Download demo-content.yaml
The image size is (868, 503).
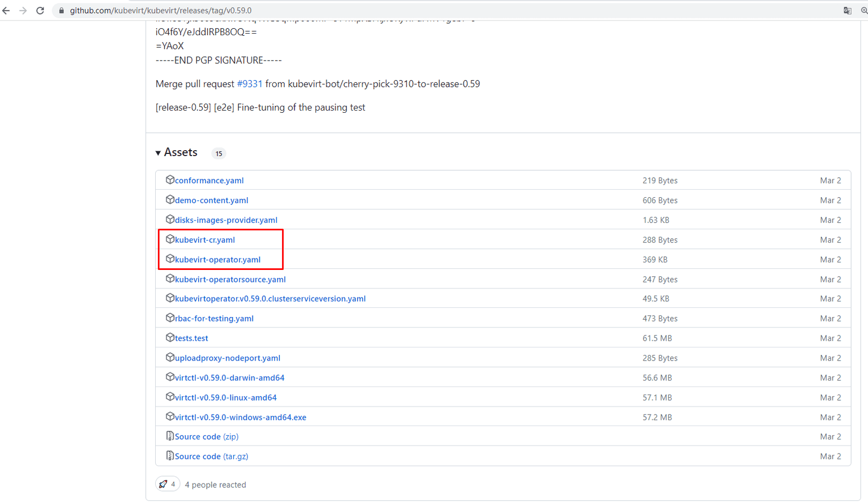pos(212,200)
